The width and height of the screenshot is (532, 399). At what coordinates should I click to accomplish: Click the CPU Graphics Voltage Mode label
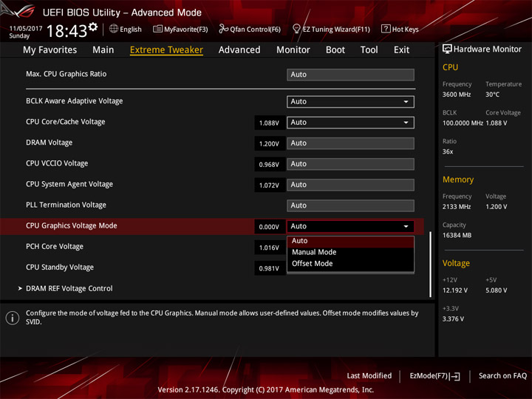tap(72, 225)
